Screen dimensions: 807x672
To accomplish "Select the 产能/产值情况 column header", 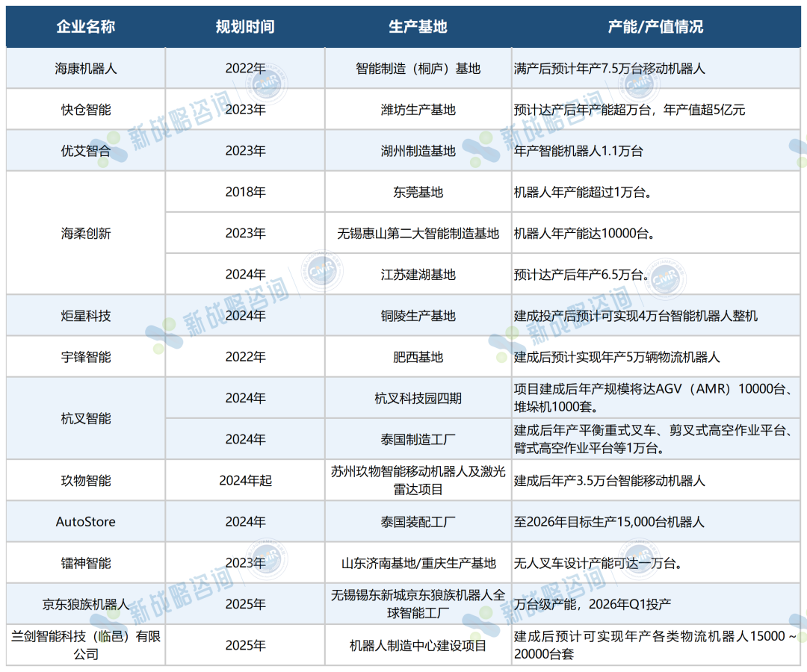I will (x=655, y=27).
